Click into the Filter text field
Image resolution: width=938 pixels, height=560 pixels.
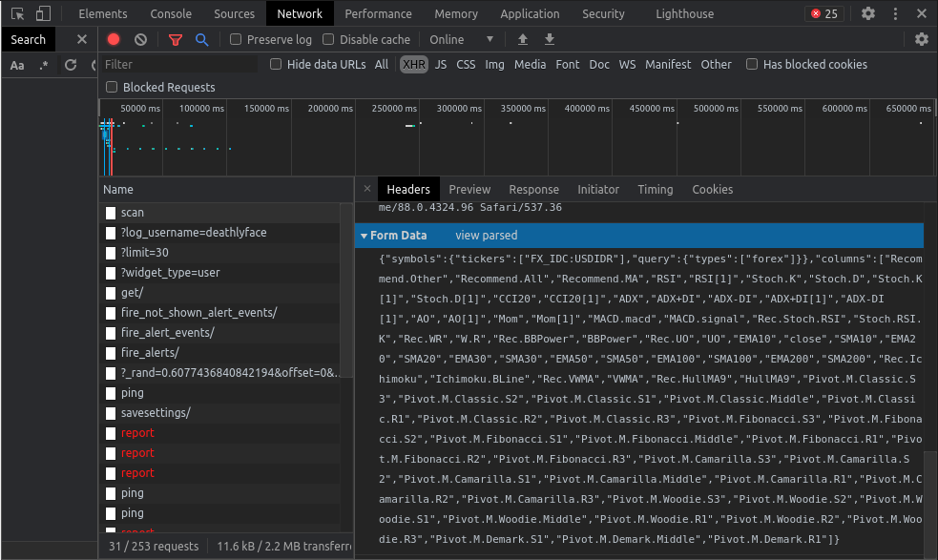pos(179,64)
